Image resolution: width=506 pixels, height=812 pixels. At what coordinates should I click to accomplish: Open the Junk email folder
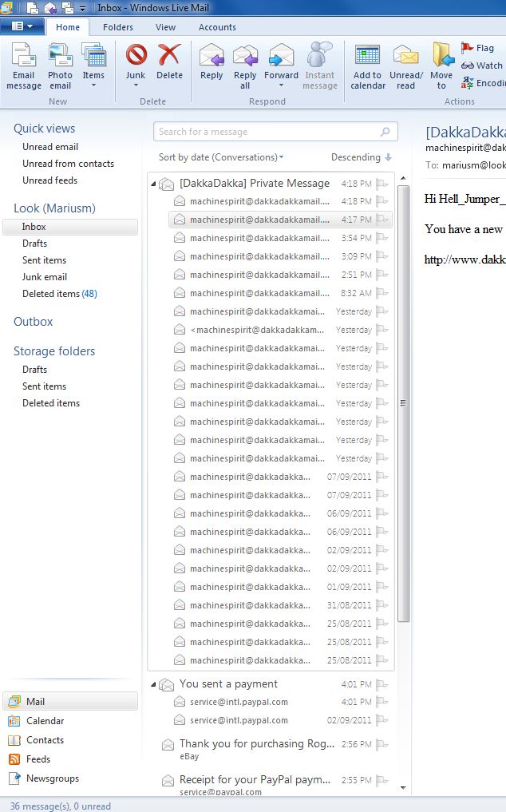45,277
